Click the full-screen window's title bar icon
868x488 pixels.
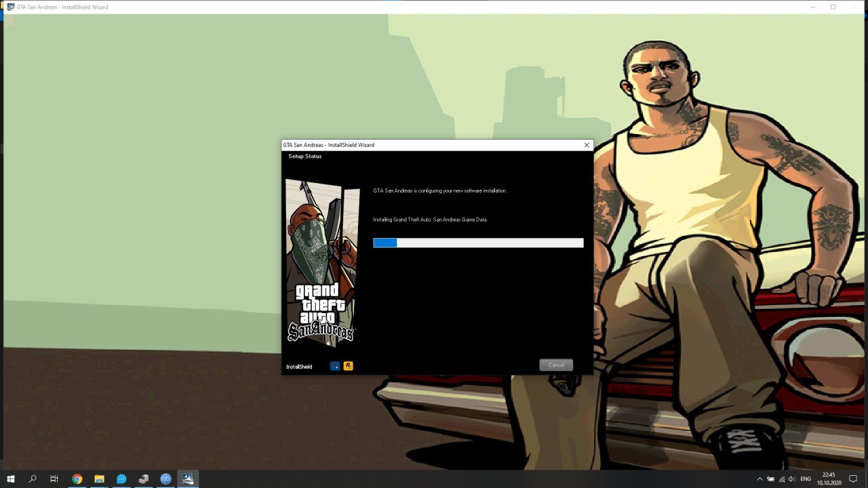[x=11, y=7]
